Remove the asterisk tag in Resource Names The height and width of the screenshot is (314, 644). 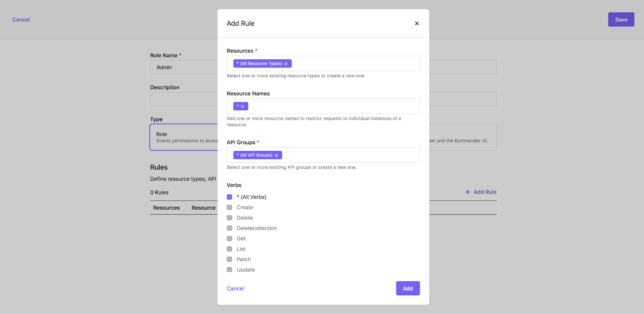tap(243, 107)
